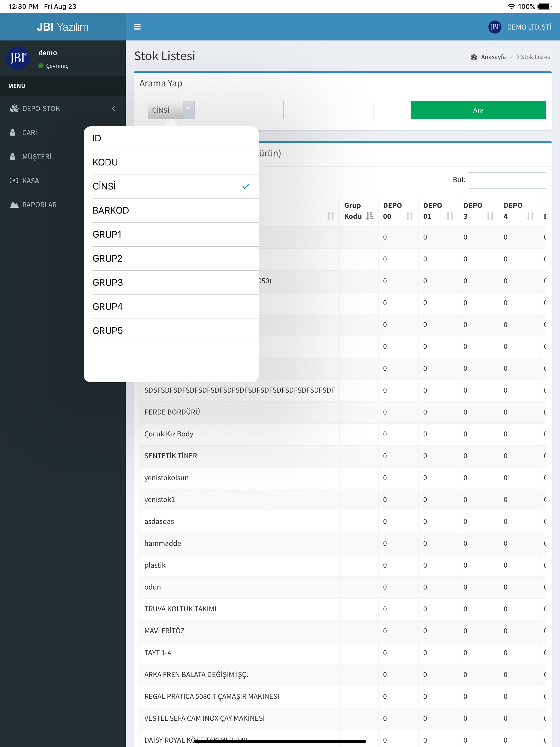Click the MÜŞTERİ person icon

click(x=13, y=156)
